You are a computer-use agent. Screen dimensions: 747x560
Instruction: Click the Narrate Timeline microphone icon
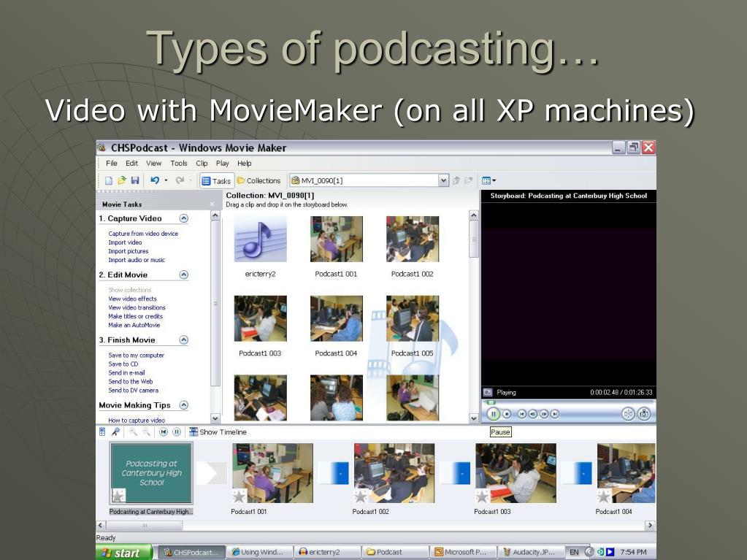click(115, 432)
